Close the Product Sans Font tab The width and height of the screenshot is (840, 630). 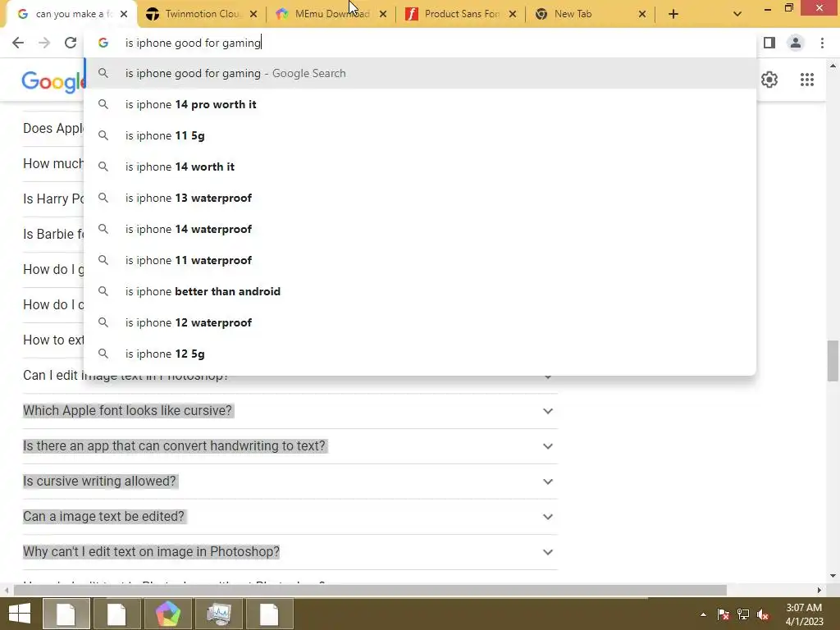(x=513, y=14)
